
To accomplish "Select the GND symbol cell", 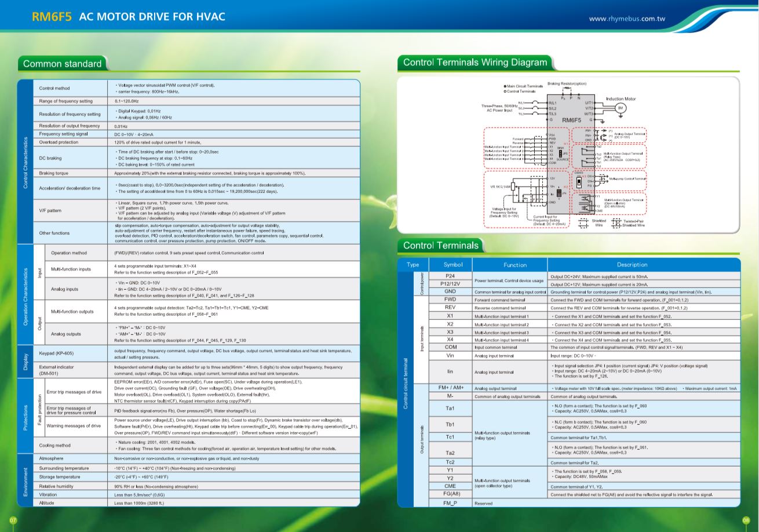I will tap(450, 291).
